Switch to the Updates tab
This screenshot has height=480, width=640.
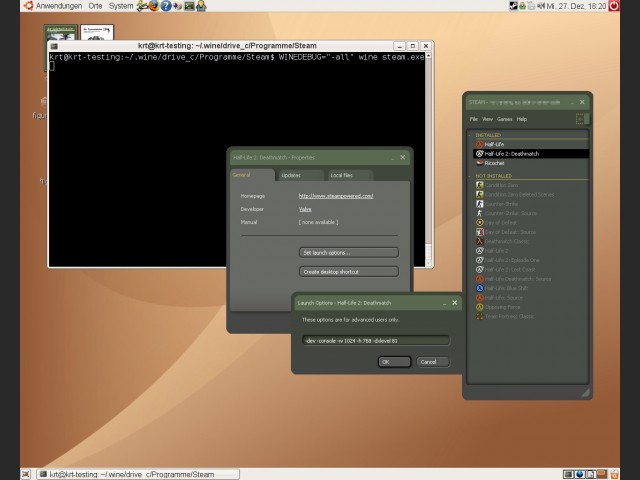click(x=300, y=175)
